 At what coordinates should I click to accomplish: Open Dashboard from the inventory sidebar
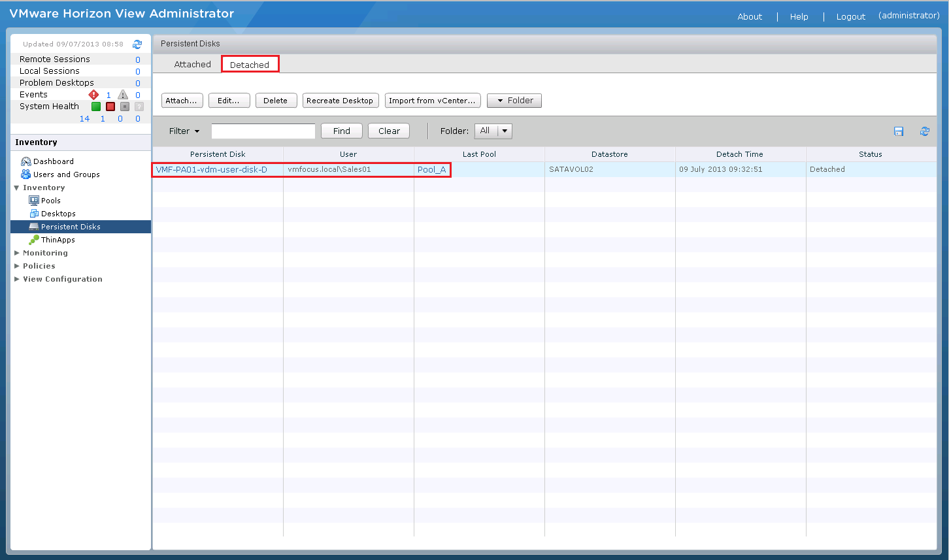point(53,161)
